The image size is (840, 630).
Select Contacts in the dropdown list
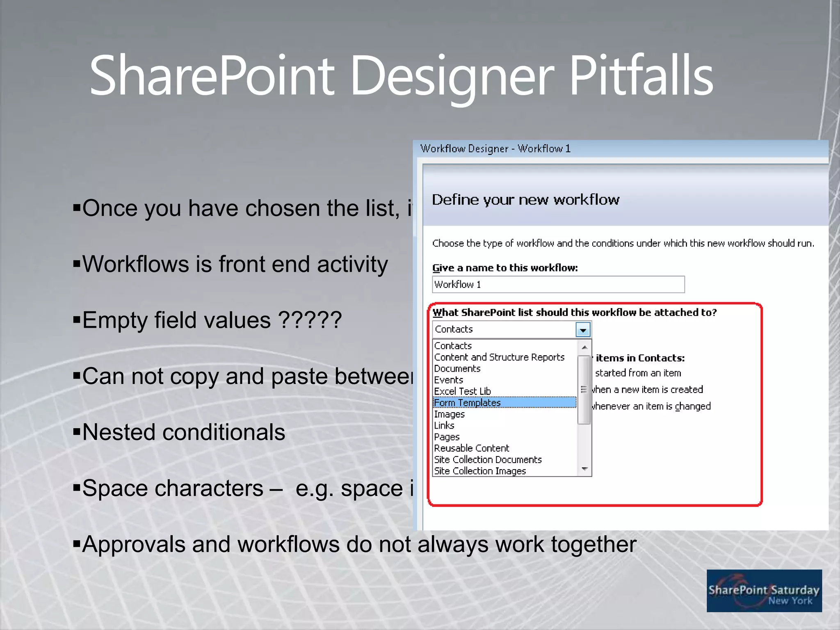453,346
